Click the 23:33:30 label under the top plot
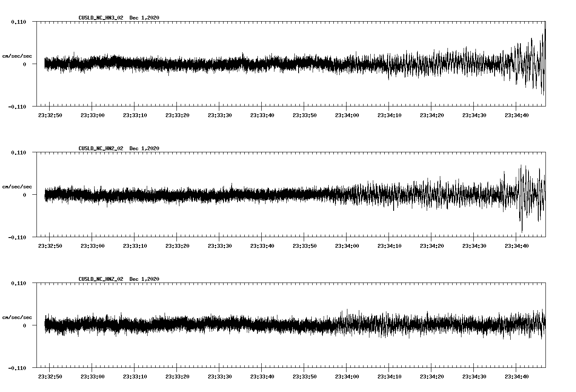Viewport: 576px width, 392px height. 220,115
